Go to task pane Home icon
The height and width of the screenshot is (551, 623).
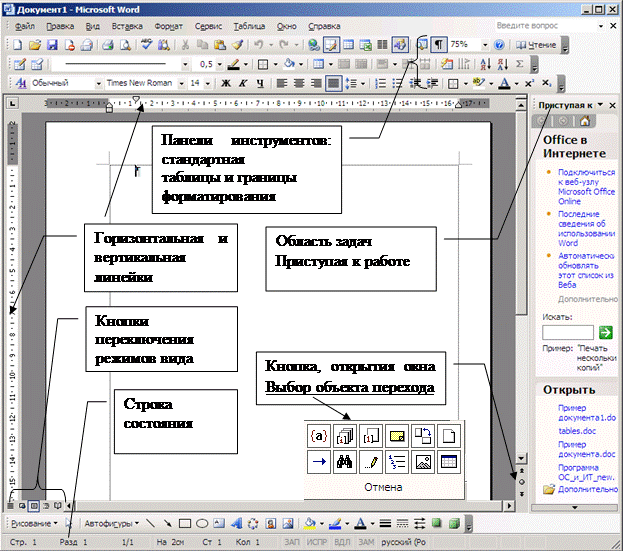[584, 121]
